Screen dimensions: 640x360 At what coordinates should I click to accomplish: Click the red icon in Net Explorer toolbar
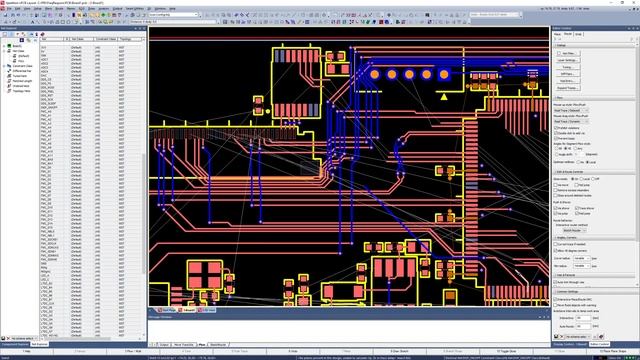click(x=42, y=34)
